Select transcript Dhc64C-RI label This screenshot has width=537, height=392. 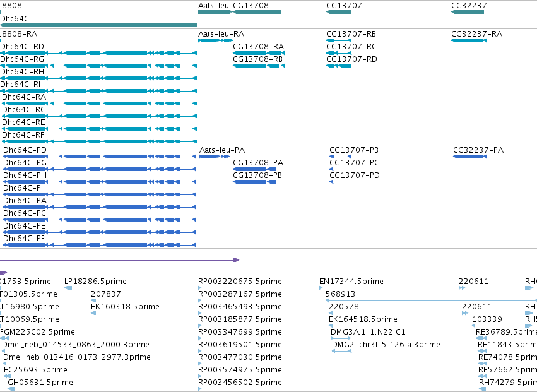[20, 85]
